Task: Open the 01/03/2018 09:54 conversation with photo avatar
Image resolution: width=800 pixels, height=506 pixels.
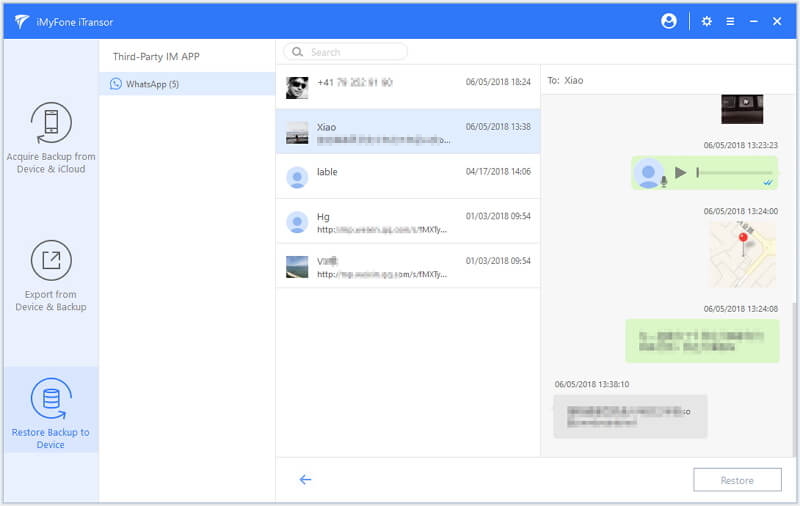Action: (408, 266)
